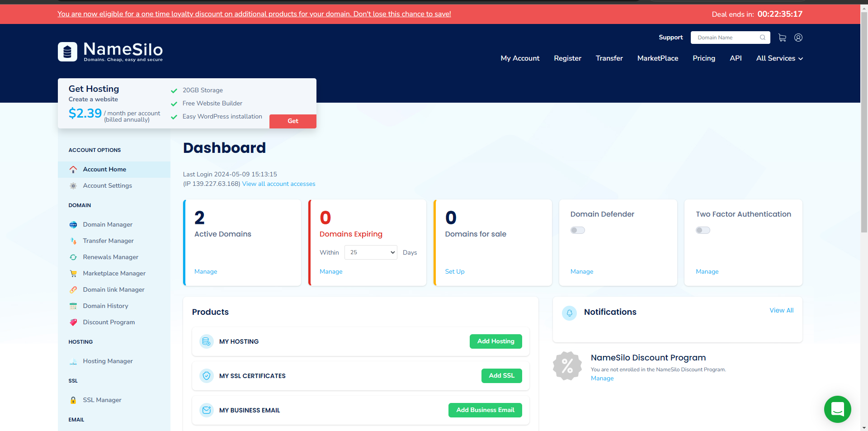Screen dimensions: 868x431
Task: Click the My Business Email envelope icon
Action: tap(207, 410)
